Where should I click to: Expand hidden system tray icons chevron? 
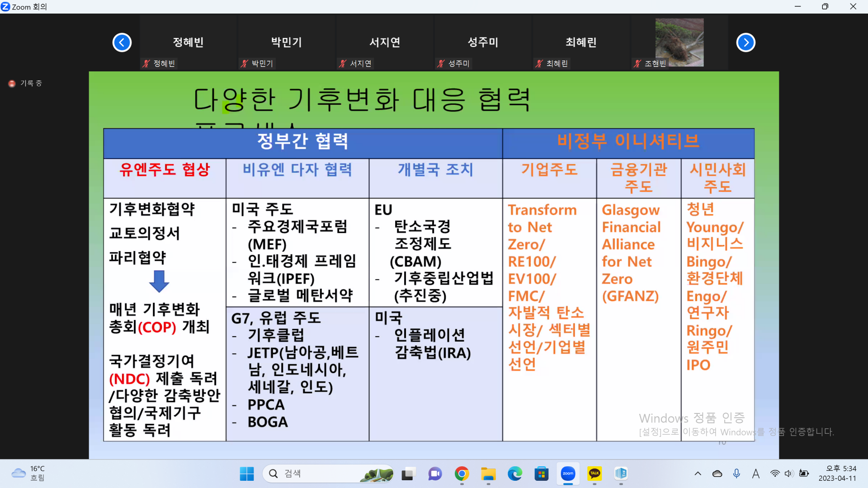pos(698,474)
